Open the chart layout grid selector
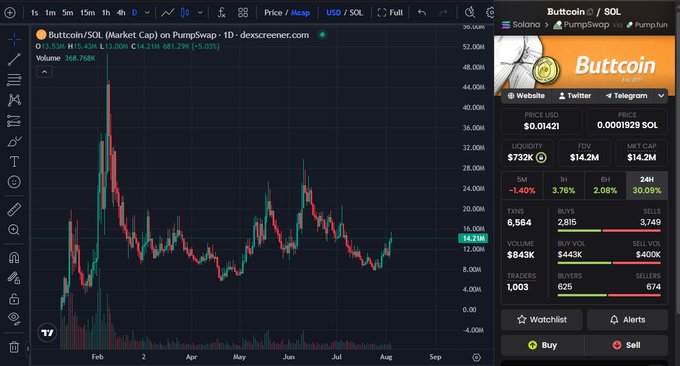 (x=243, y=13)
